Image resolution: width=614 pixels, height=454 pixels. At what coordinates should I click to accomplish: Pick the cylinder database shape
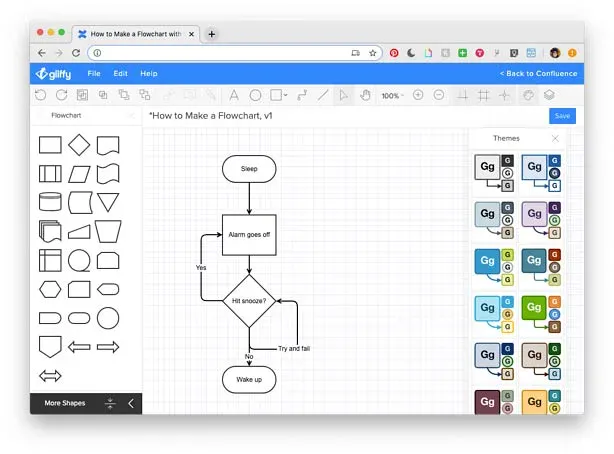coord(50,203)
